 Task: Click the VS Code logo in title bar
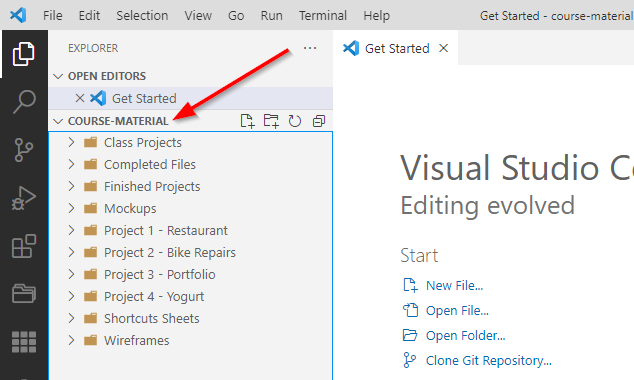pos(18,15)
